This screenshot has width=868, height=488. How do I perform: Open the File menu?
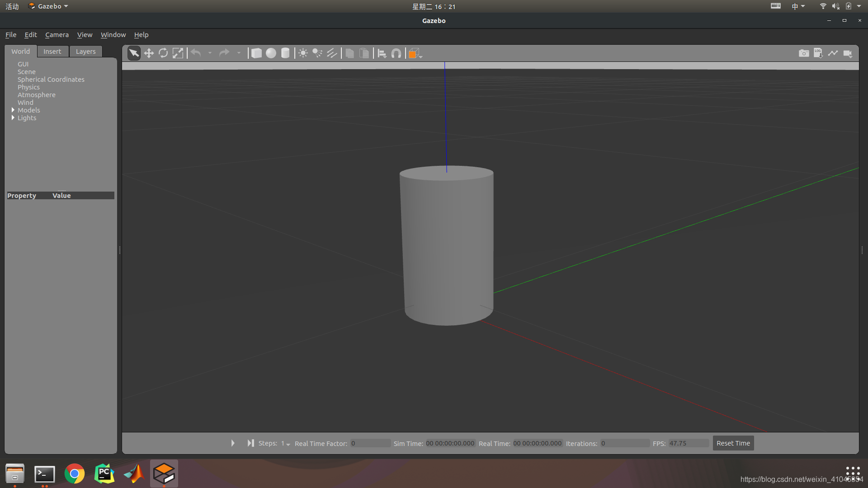pos(11,35)
